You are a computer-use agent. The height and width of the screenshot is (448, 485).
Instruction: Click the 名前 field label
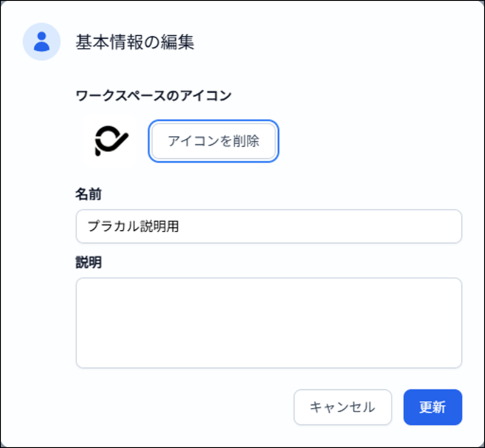(x=88, y=194)
